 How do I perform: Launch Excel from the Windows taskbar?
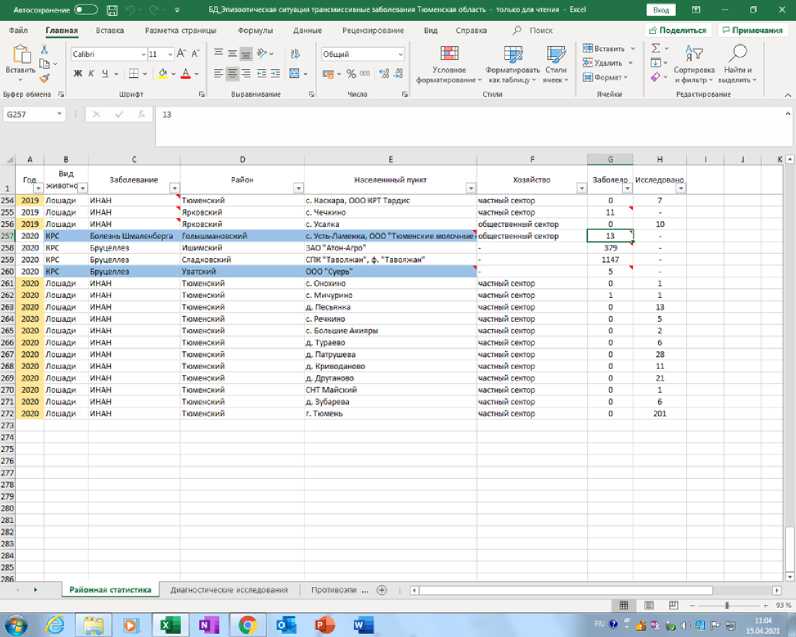tap(170, 625)
